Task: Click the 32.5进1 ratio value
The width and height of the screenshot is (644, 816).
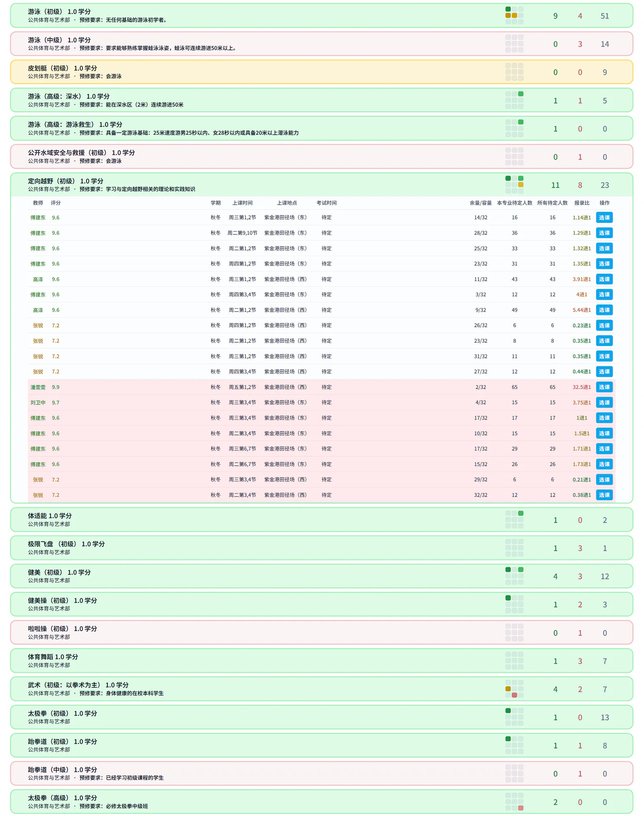Action: (x=581, y=387)
